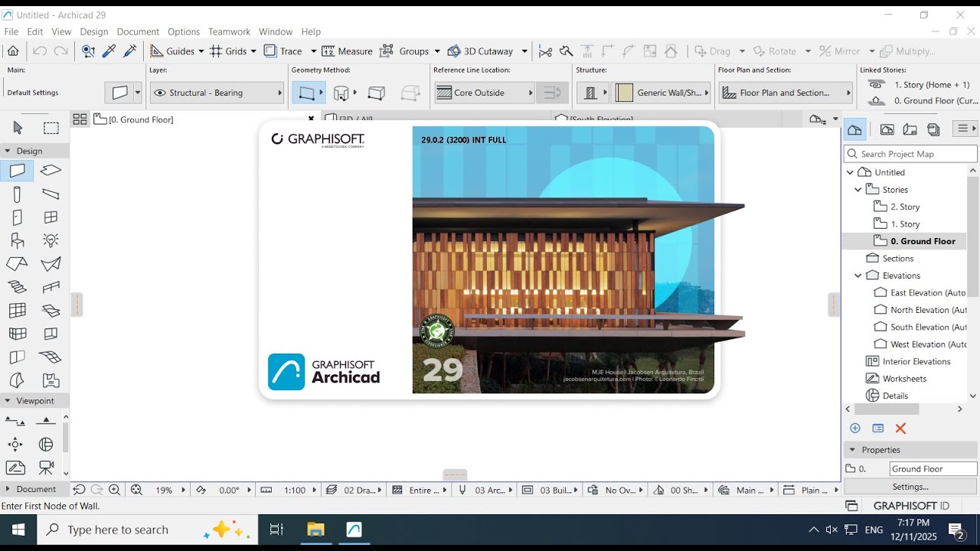The height and width of the screenshot is (551, 980).
Task: Select the Railing tool
Action: pyautogui.click(x=51, y=287)
